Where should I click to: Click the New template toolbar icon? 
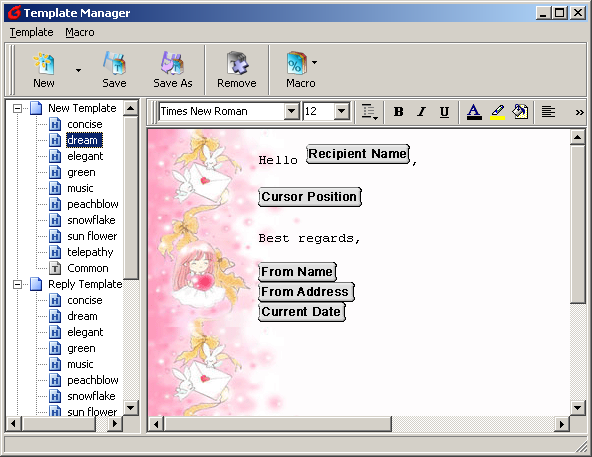(x=44, y=70)
